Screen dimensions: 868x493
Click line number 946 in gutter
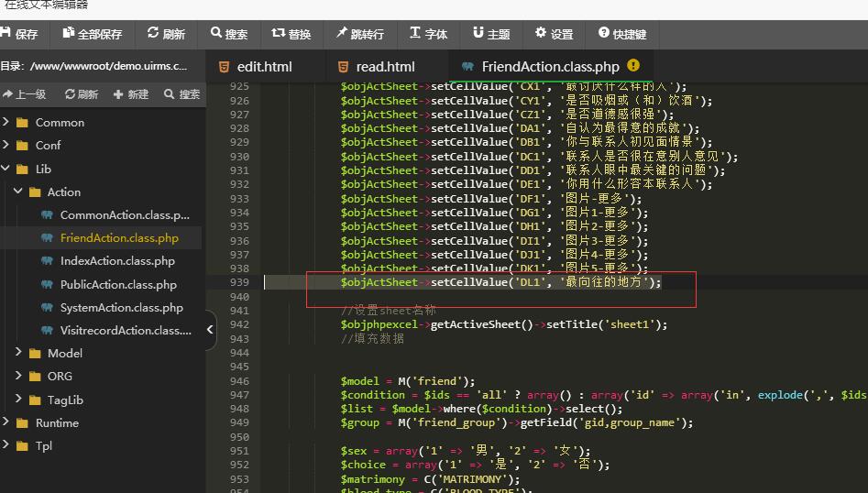point(240,380)
